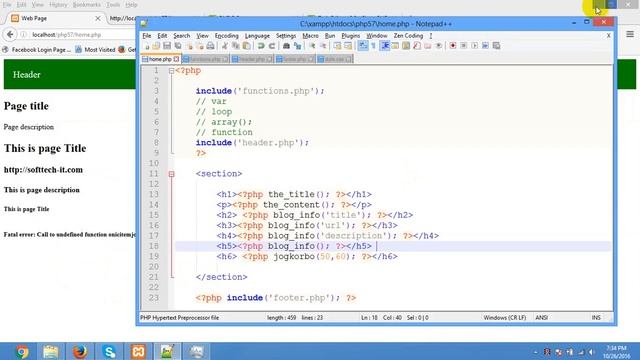Click the New file icon in Notepad++ toolbar

pyautogui.click(x=147, y=46)
